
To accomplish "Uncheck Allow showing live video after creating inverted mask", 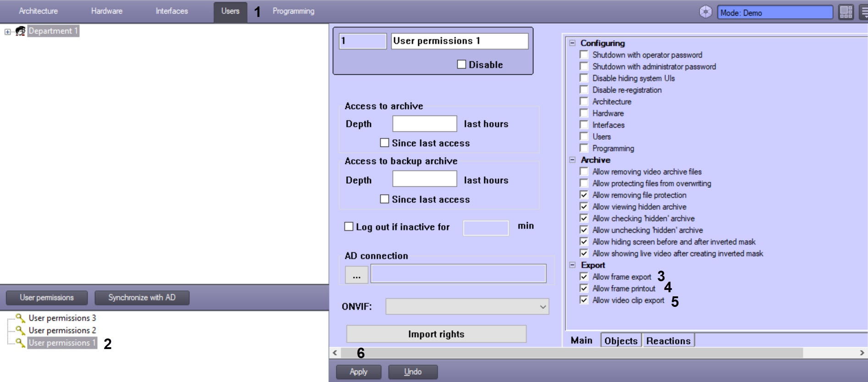I will click(x=584, y=253).
